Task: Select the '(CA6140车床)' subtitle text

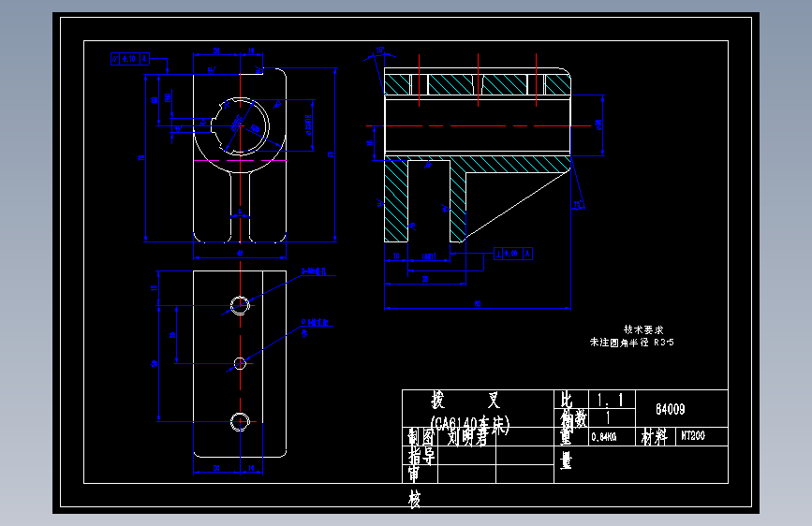Action: 470,423
